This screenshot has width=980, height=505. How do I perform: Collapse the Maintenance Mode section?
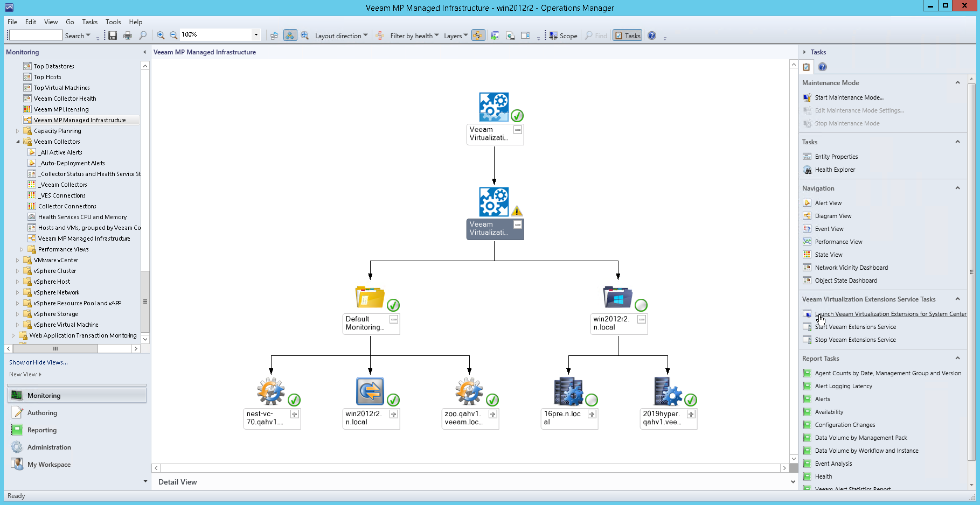[958, 82]
